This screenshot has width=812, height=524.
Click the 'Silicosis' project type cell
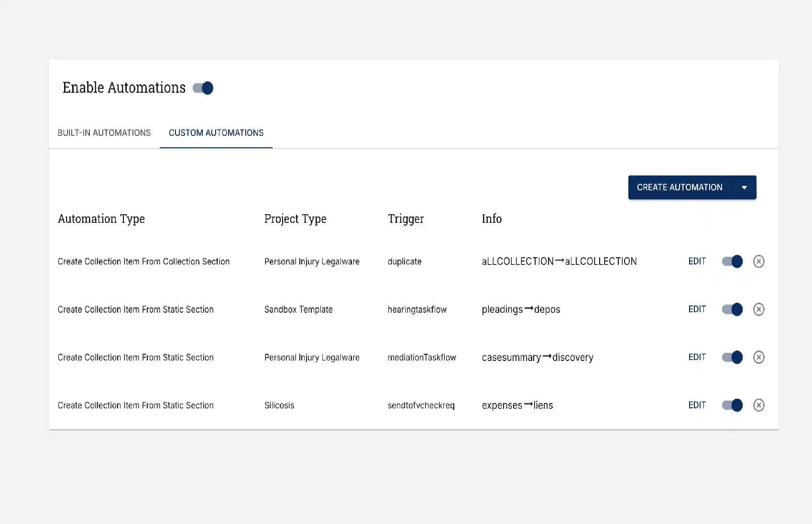click(x=279, y=405)
